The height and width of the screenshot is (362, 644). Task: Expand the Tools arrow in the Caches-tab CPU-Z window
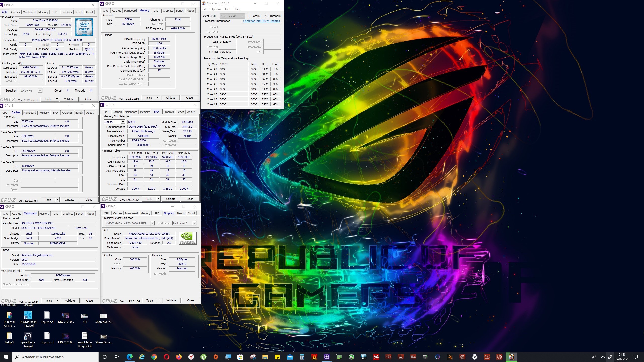(57, 200)
